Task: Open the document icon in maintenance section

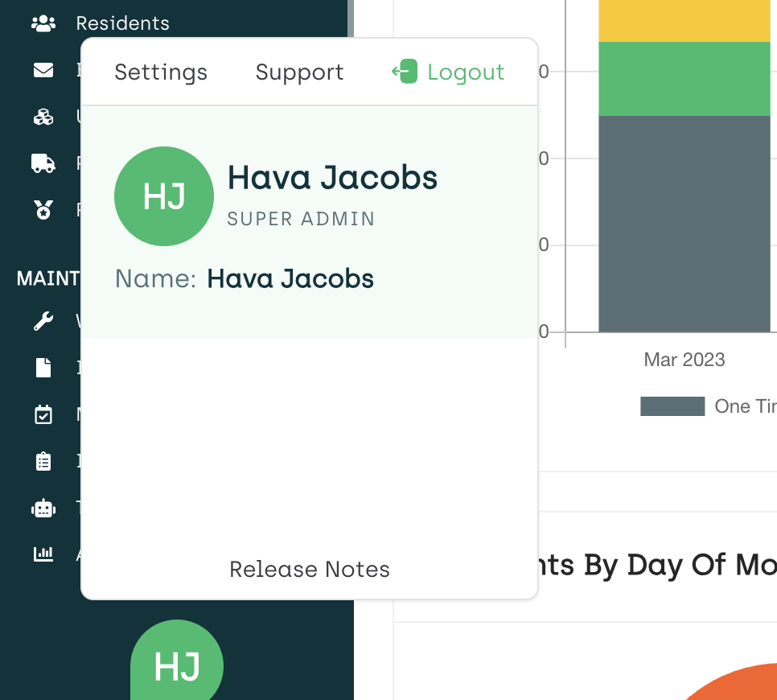Action: click(x=43, y=368)
